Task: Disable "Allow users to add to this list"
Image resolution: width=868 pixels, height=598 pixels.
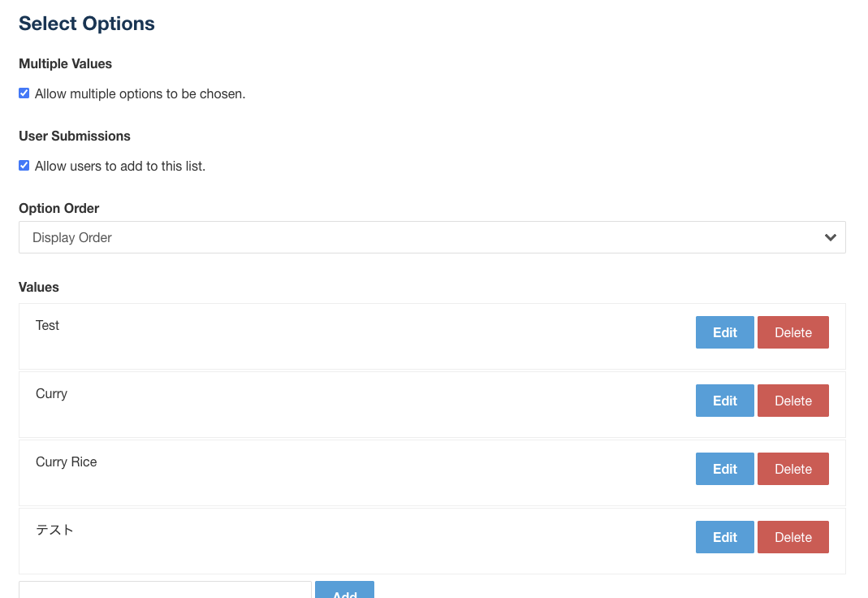Action: (x=24, y=165)
